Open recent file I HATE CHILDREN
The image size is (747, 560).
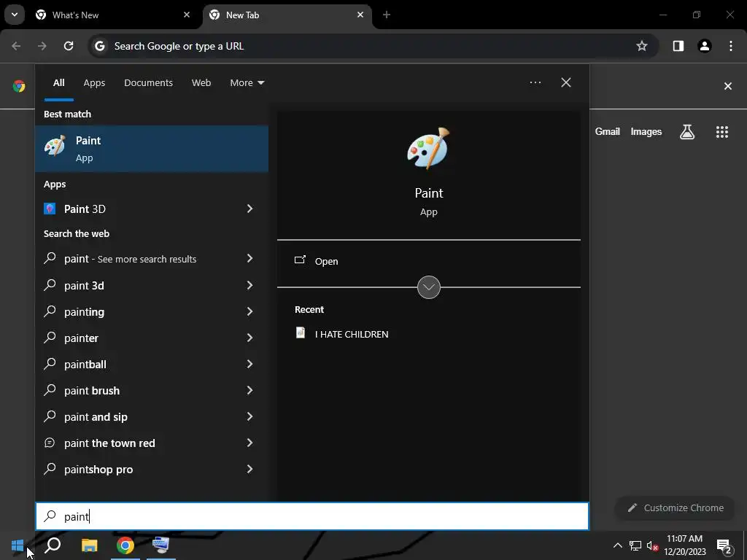[341, 334]
